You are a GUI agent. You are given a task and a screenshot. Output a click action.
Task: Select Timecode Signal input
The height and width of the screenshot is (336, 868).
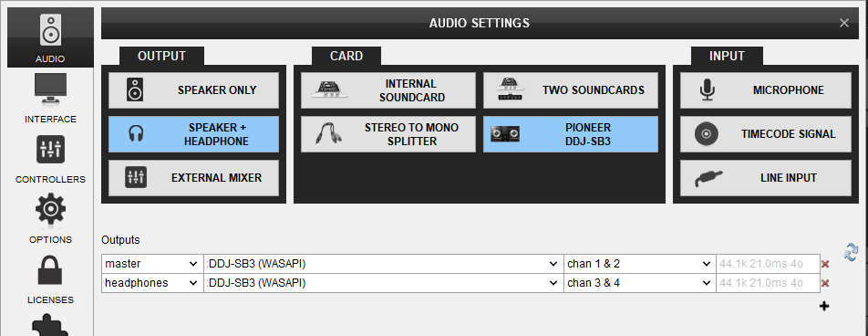click(x=766, y=134)
